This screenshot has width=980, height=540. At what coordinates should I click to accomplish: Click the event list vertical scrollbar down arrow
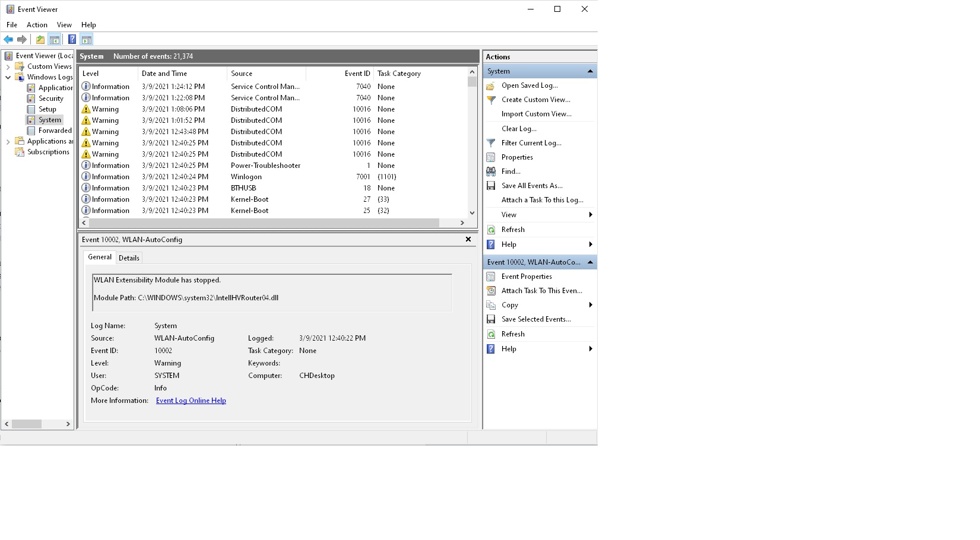[472, 212]
